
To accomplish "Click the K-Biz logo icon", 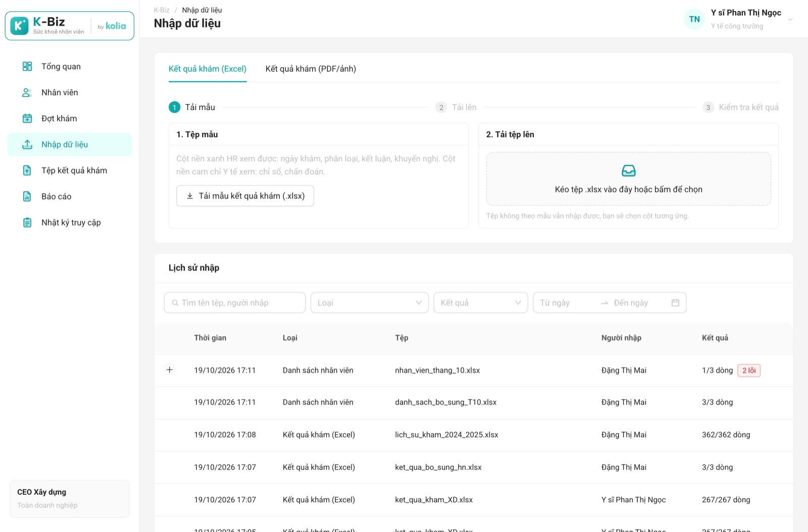I will (x=19, y=26).
